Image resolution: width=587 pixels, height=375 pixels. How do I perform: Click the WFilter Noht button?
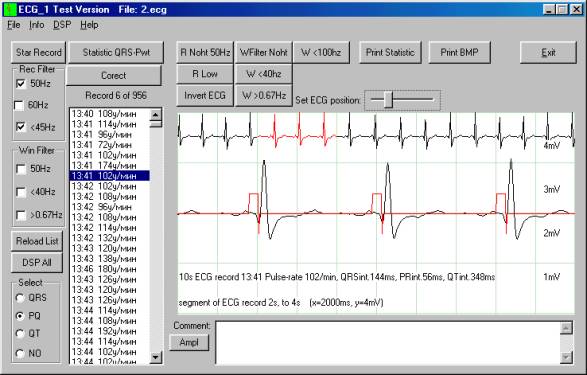264,52
